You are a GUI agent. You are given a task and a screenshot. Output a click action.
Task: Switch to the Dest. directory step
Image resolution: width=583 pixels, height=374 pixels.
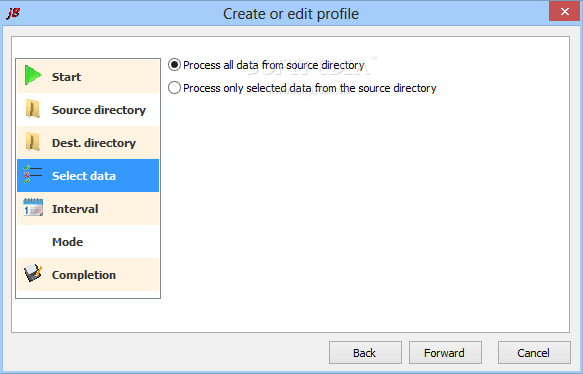(94, 143)
